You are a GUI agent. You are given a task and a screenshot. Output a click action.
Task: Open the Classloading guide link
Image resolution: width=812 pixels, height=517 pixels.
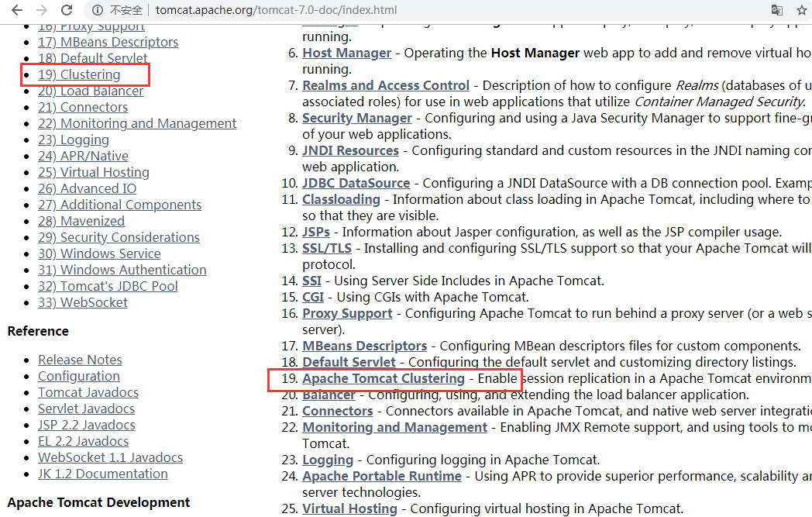click(x=341, y=199)
